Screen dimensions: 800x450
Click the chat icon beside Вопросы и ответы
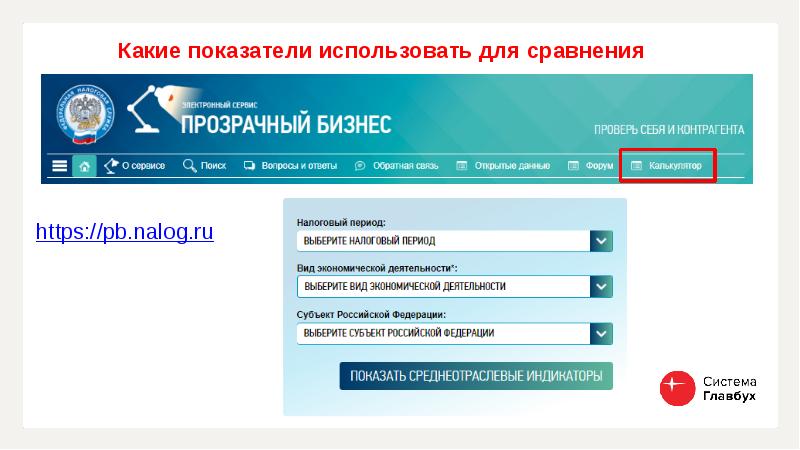coord(250,166)
